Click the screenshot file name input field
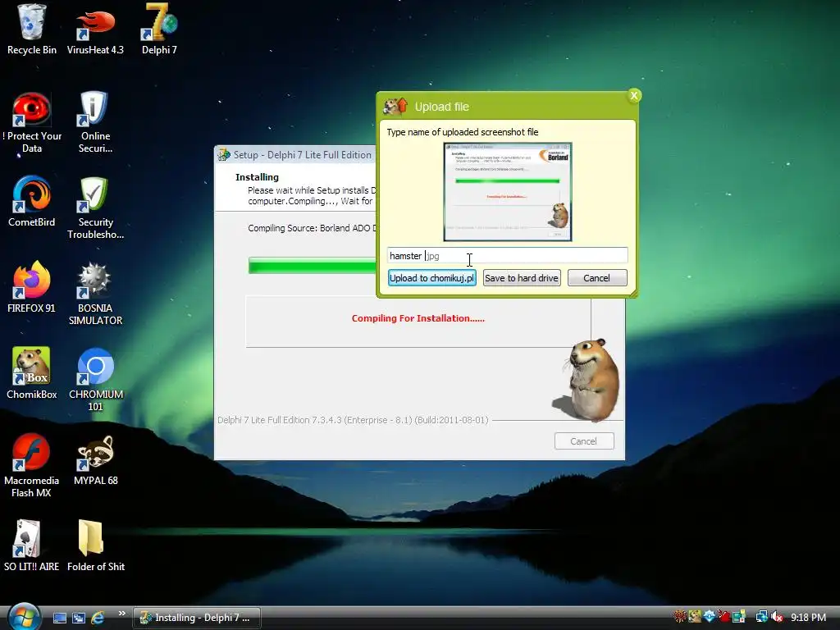Image resolution: width=840 pixels, height=630 pixels. click(x=507, y=256)
